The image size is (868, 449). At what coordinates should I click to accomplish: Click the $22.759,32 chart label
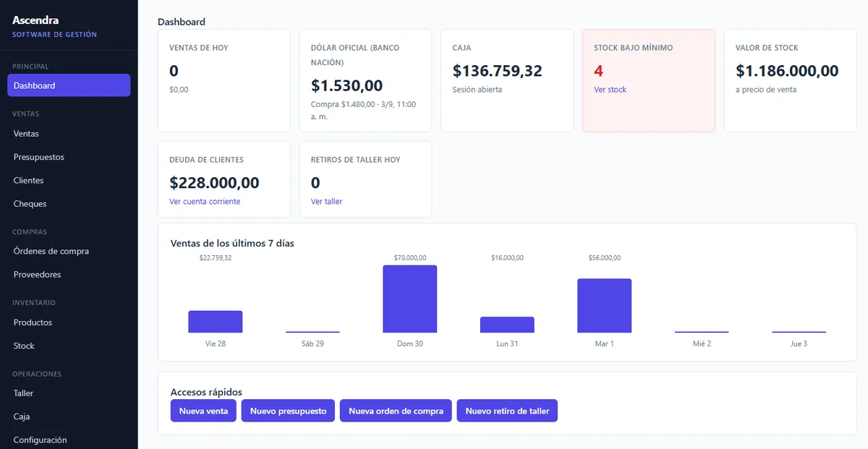[x=216, y=258]
